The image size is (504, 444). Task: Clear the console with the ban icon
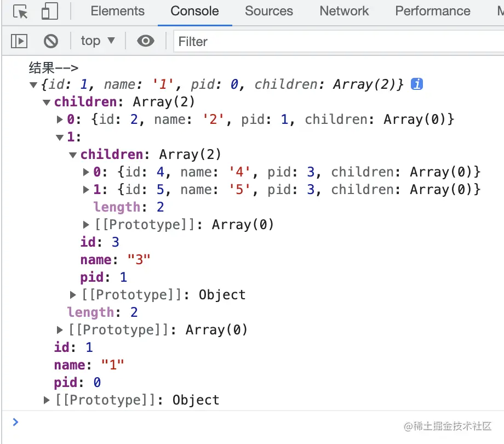(51, 41)
